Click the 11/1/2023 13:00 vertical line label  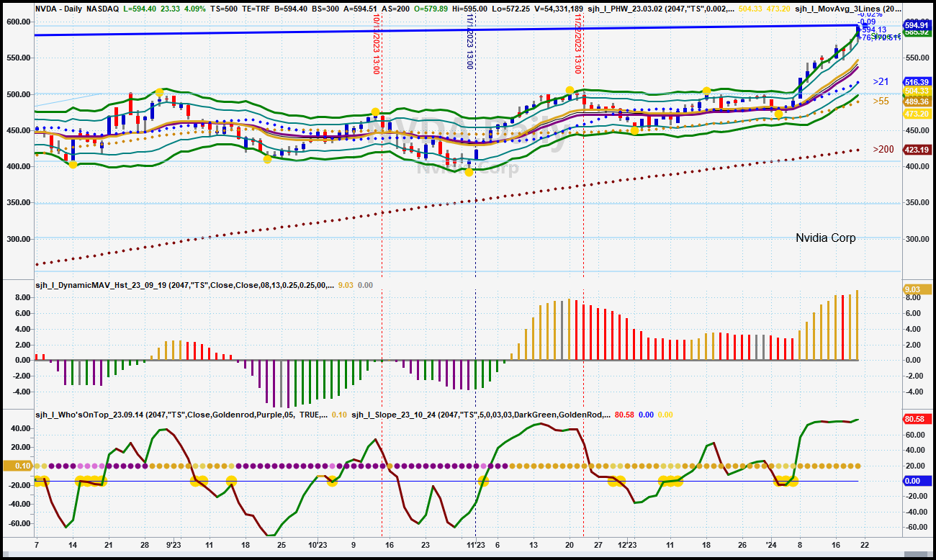[469, 40]
